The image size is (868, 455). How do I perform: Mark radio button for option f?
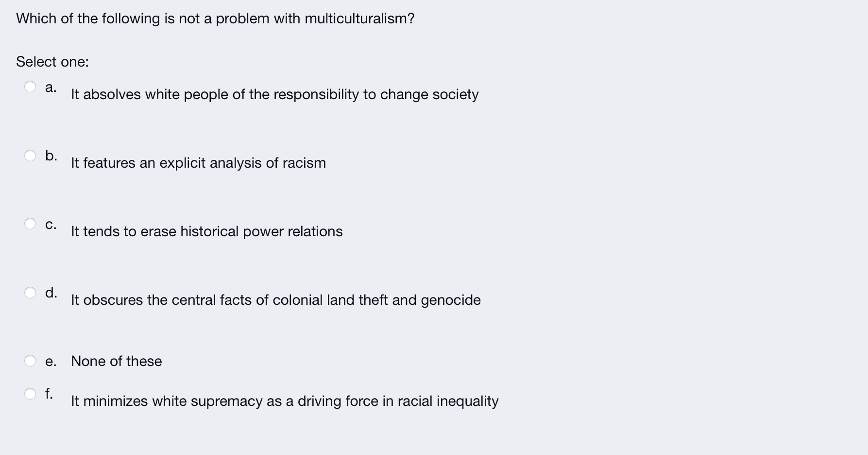[30, 393]
